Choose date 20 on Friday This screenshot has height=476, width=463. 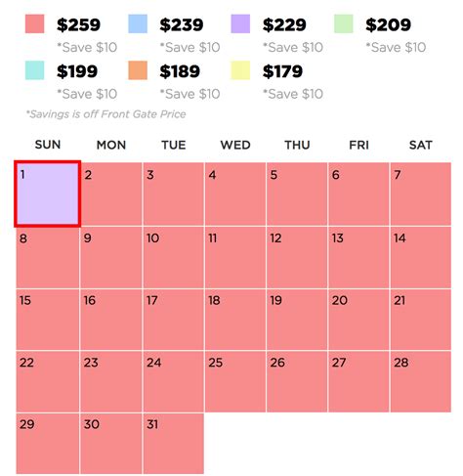(x=358, y=320)
